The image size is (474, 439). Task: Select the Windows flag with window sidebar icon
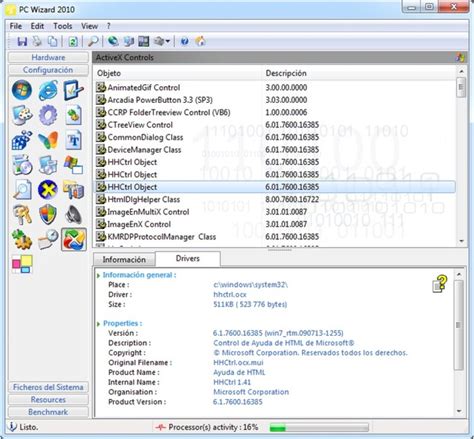pos(73,165)
